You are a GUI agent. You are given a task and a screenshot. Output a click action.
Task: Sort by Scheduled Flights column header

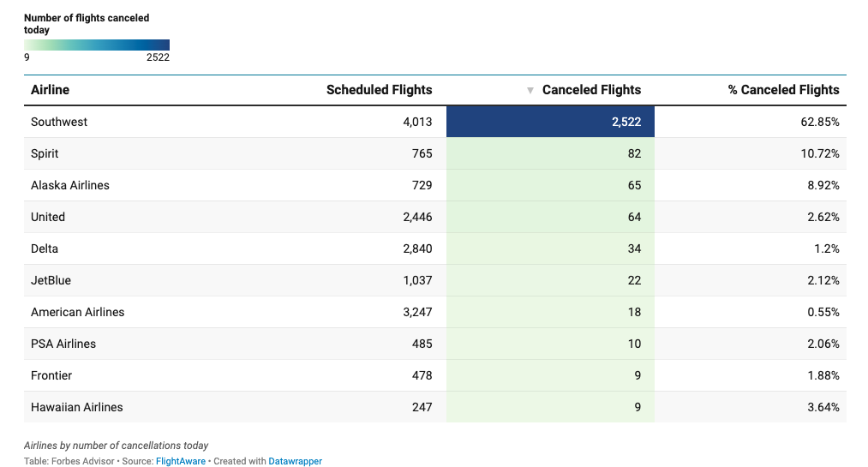coord(379,90)
